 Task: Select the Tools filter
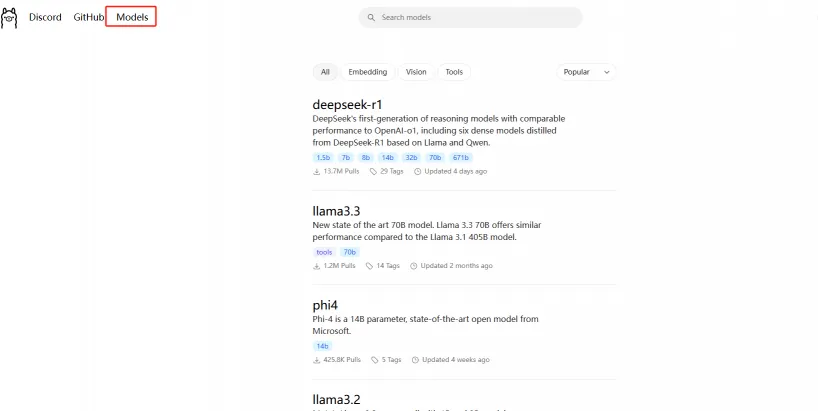tap(454, 72)
